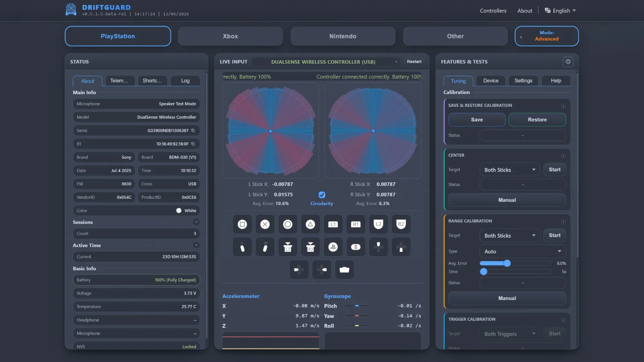Restore the calibration
Viewport: 644px width, 362px height.
coord(537,120)
